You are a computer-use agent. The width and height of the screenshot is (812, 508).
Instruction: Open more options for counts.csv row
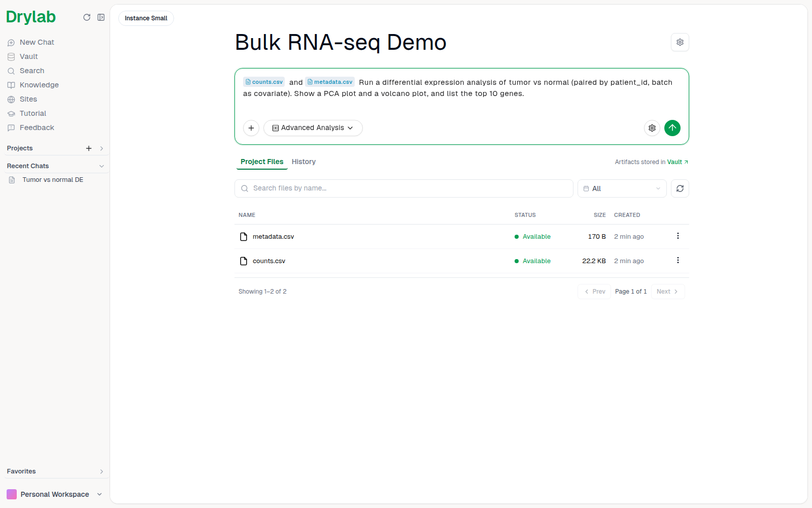[678, 260]
